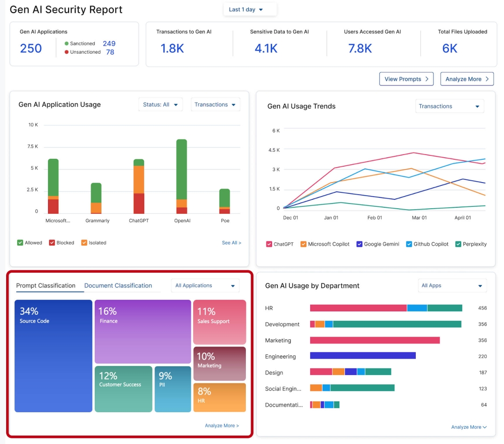504x444 pixels.
Task: Click the 34% Source Code tile
Action: pos(53,356)
